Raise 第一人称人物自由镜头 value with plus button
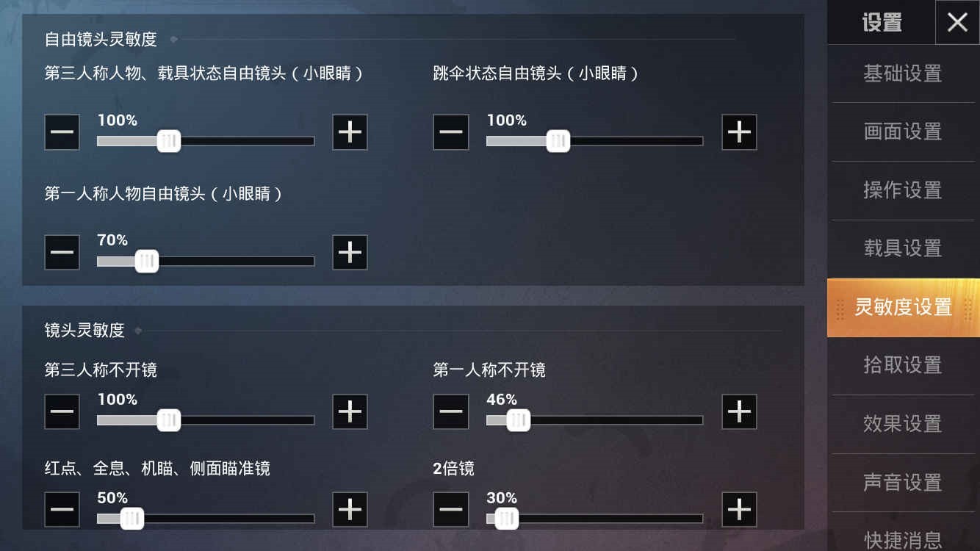980x551 pixels. click(350, 253)
